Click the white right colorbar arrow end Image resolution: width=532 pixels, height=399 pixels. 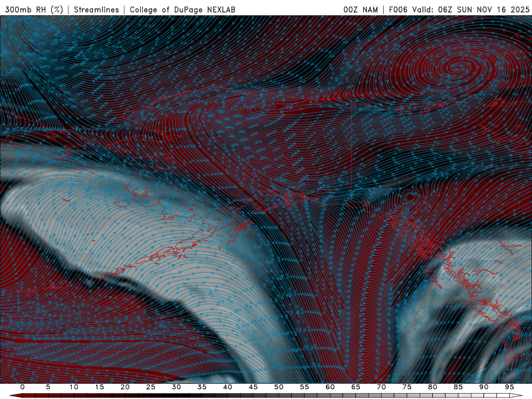coord(517,396)
